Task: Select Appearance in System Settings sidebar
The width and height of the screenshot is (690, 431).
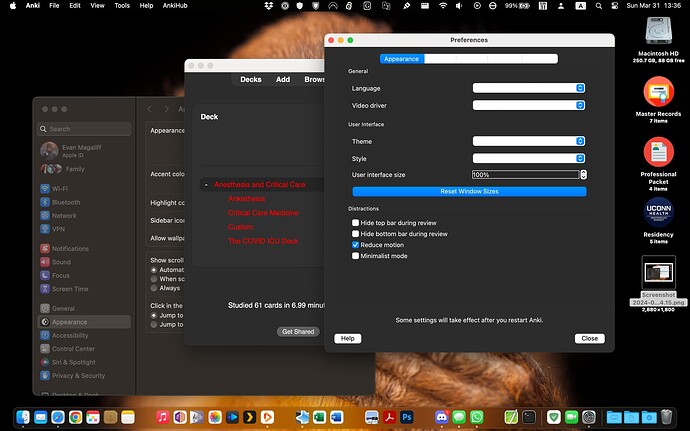Action: click(84, 322)
